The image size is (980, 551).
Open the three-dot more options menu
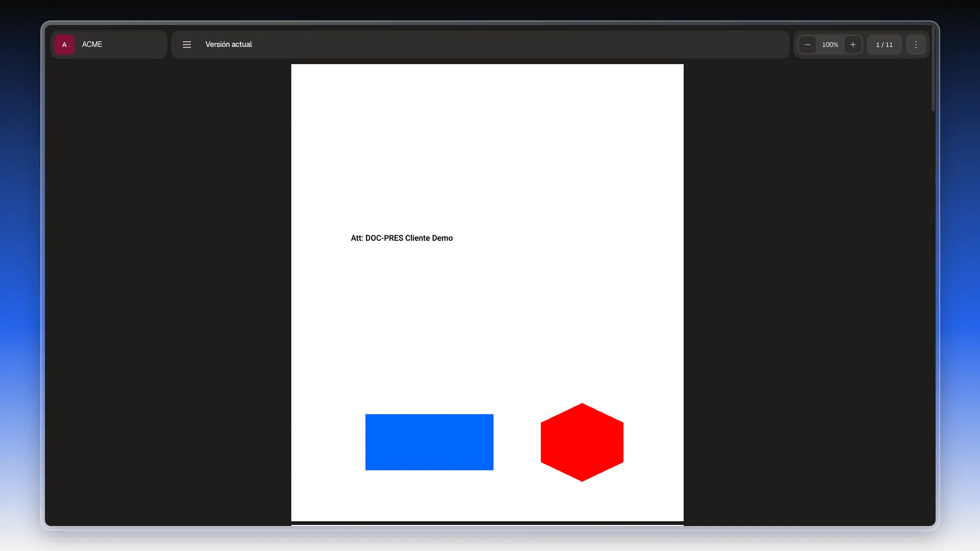[x=916, y=44]
